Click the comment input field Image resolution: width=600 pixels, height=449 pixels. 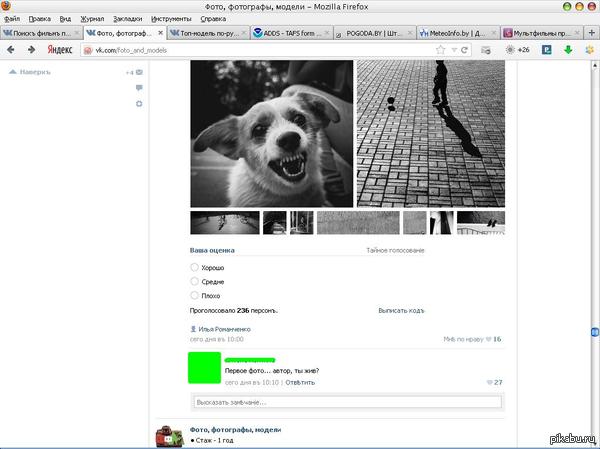tap(347, 402)
